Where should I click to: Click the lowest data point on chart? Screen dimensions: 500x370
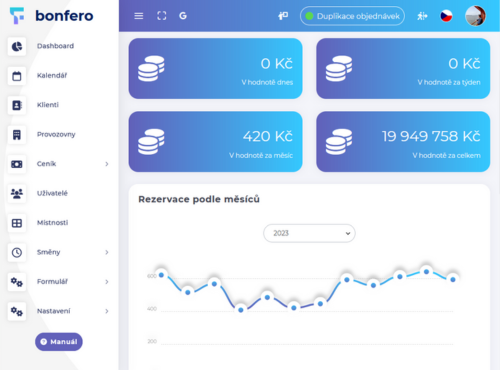[x=241, y=310]
